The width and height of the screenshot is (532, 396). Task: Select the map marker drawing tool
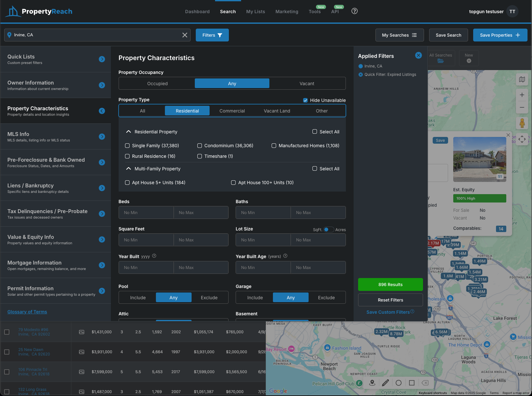pyautogui.click(x=372, y=383)
